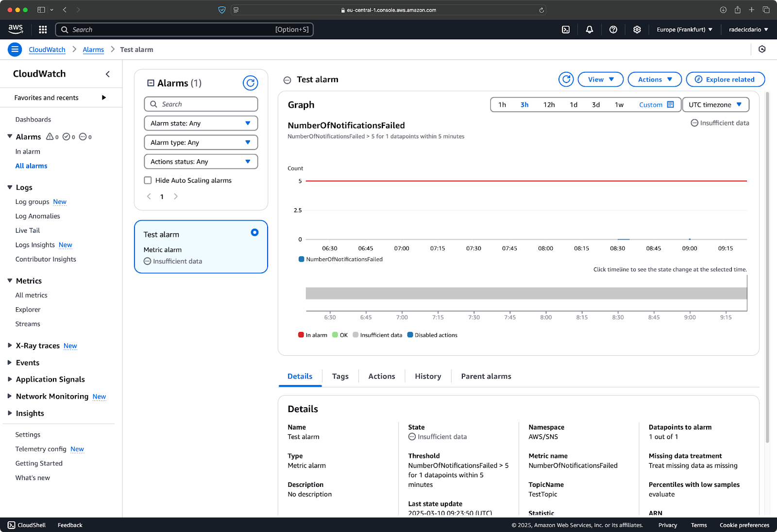
Task: Open Log groups in sidebar
Action: (x=32, y=202)
